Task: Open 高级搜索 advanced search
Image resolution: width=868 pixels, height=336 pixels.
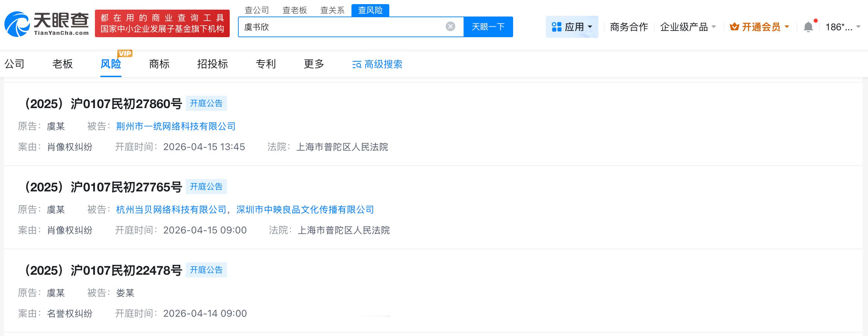Action: click(x=377, y=64)
